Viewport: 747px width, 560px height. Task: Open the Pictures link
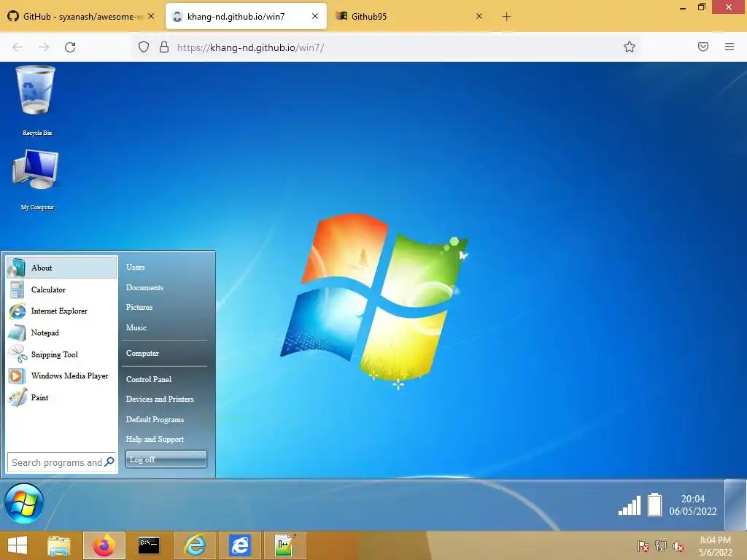[139, 307]
